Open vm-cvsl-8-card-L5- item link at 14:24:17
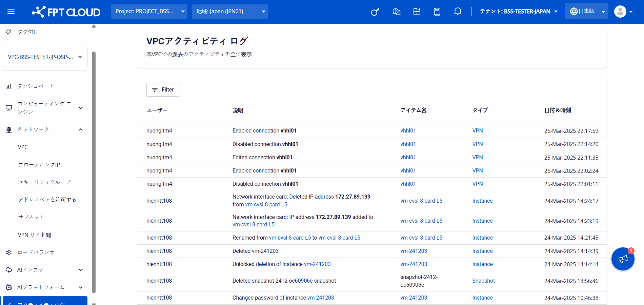644x305 pixels. 422,201
